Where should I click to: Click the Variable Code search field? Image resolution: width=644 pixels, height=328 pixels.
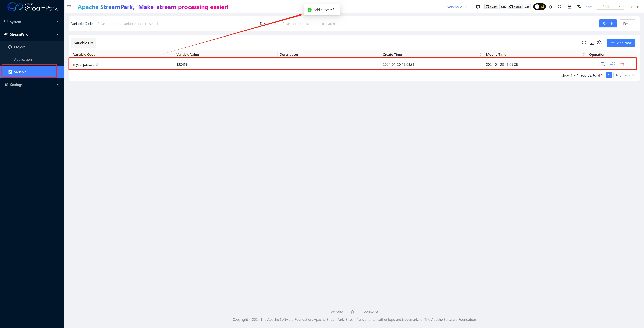[173, 24]
